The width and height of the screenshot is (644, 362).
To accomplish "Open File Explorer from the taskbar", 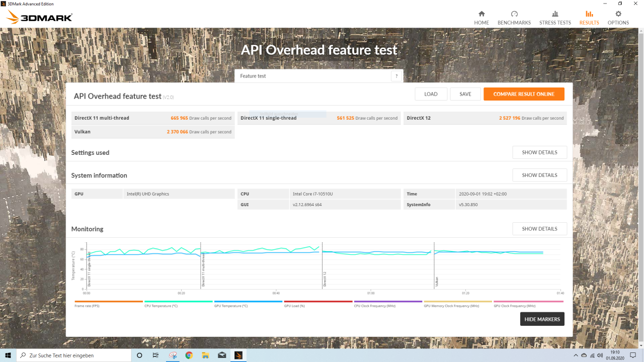I will tap(205, 355).
